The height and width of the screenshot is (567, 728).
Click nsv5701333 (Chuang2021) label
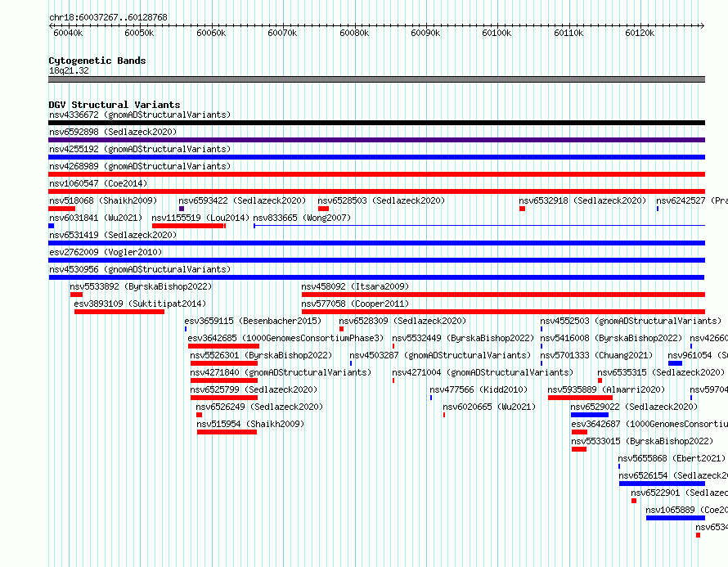click(596, 355)
